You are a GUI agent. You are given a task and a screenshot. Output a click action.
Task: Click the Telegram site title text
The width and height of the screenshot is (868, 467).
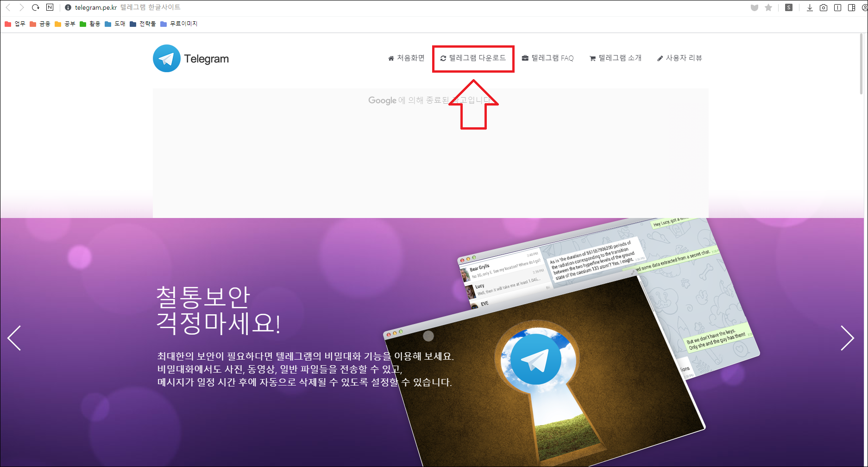[207, 59]
